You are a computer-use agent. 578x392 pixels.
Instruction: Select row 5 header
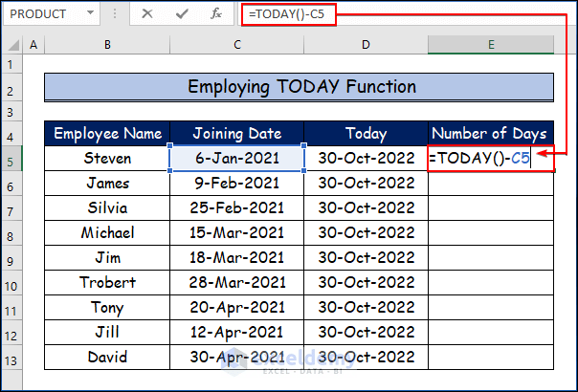pos(11,159)
